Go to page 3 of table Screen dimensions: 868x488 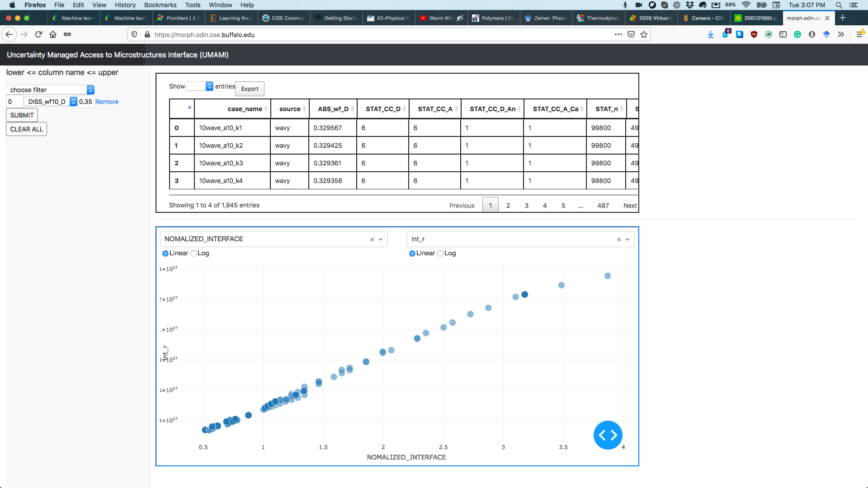pos(526,206)
